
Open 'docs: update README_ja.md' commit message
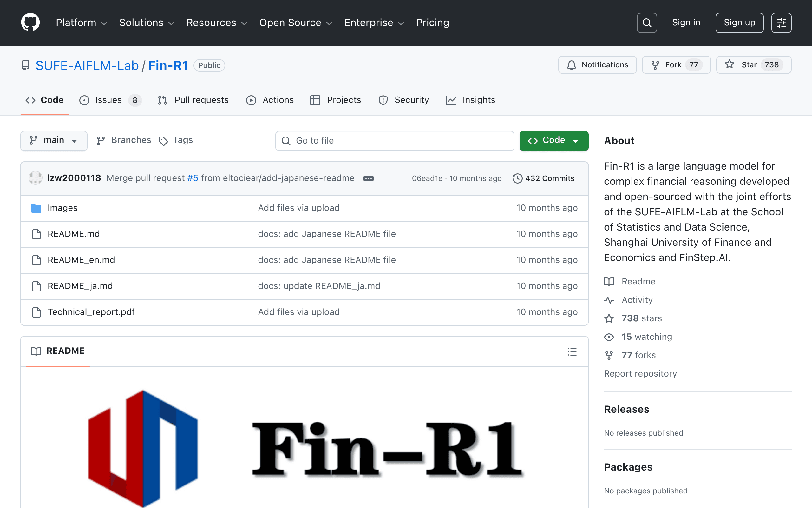tap(319, 286)
